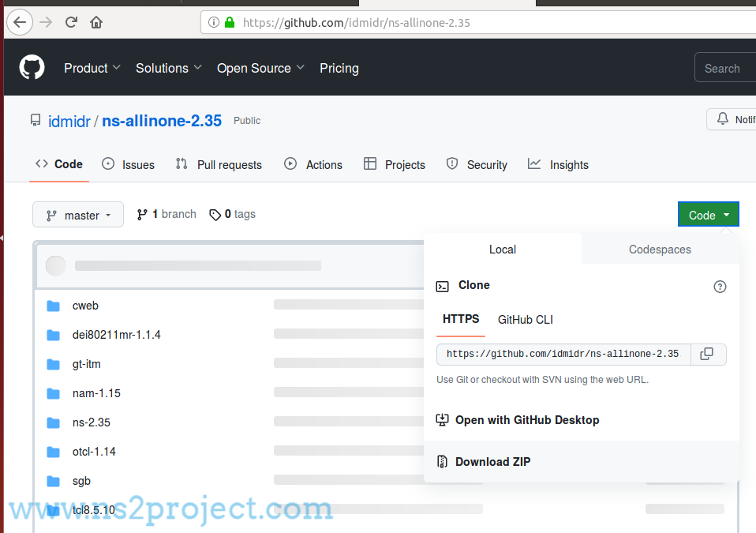
Task: Open the ns-2.35 folder
Action: click(x=92, y=422)
